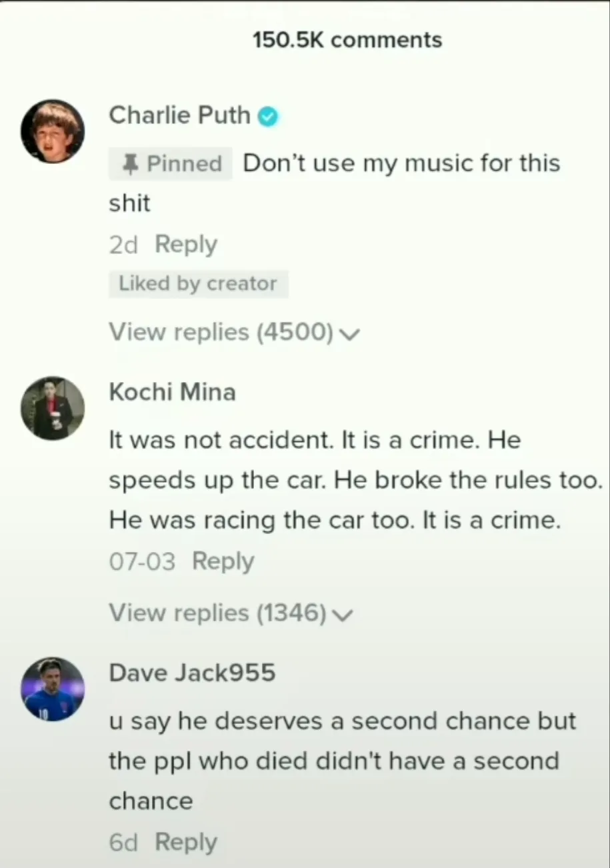Open Dave Jack955's avatar
This screenshot has width=610, height=868.
pyautogui.click(x=53, y=689)
